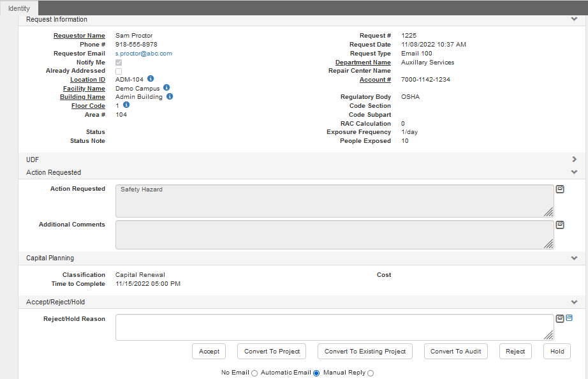Open note icon beside Additional Comments field

560,225
